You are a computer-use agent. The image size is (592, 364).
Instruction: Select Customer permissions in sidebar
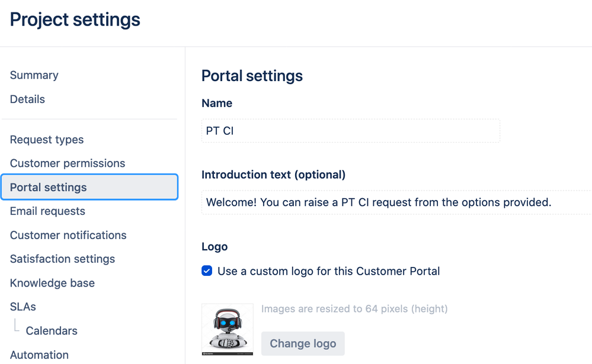(x=68, y=163)
